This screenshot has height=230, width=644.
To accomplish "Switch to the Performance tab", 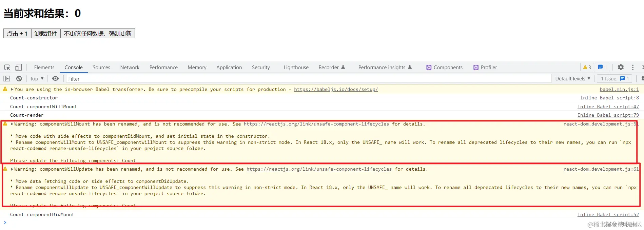I will click(x=163, y=68).
